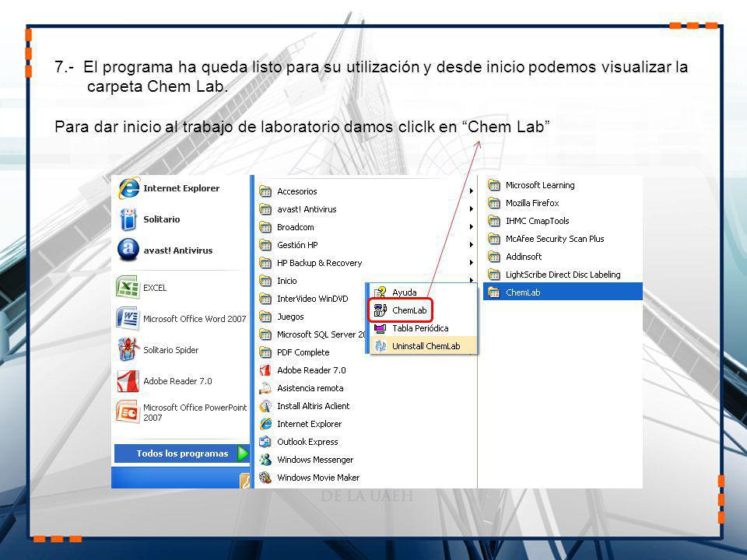The height and width of the screenshot is (560, 747).
Task: Click the Tabla Periódica icon
Action: (x=381, y=328)
